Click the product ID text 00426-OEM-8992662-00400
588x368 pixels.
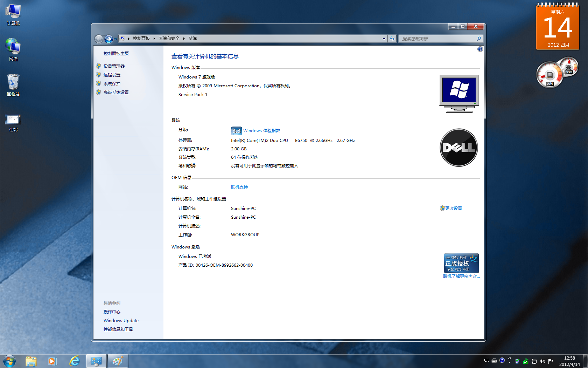click(224, 265)
